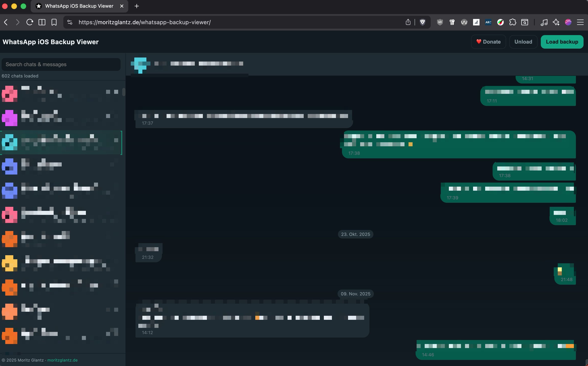The height and width of the screenshot is (366, 588).
Task: Open a new browser tab
Action: pos(137,6)
